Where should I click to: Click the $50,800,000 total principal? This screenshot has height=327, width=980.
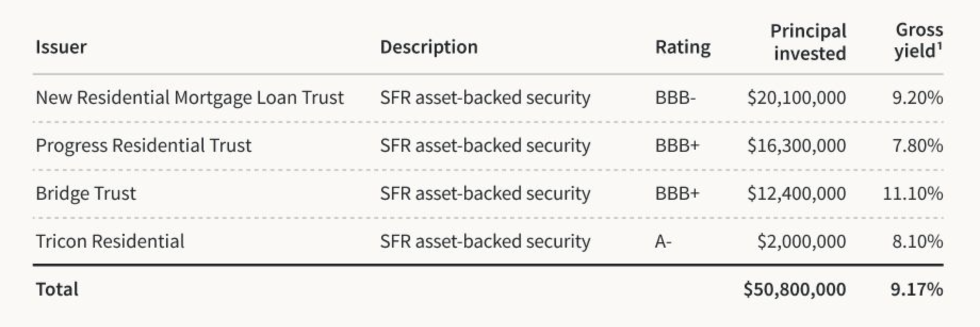(794, 289)
